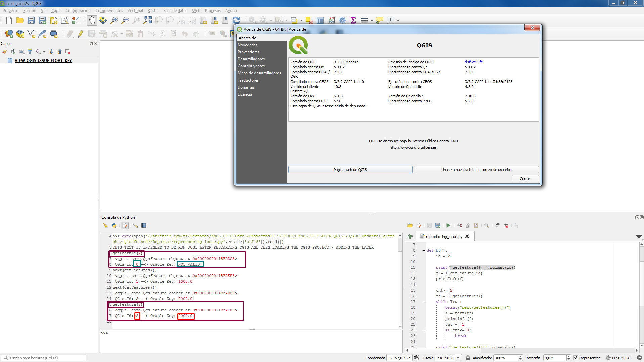Collapse the while True fold marker

click(x=424, y=302)
